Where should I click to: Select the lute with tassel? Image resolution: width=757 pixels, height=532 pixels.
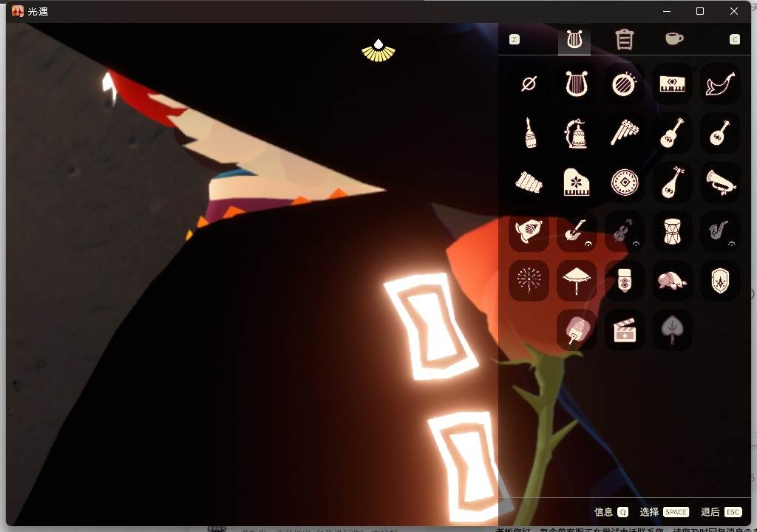672,183
